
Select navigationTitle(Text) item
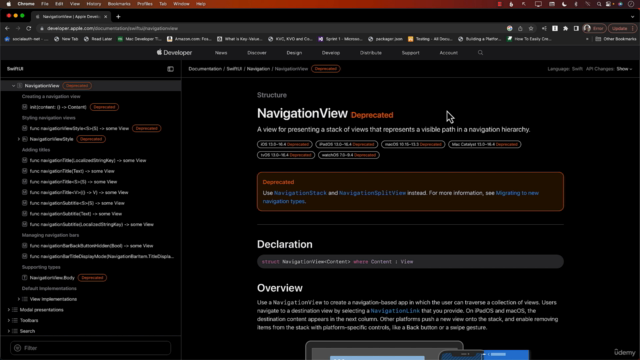pyautogui.click(x=72, y=171)
